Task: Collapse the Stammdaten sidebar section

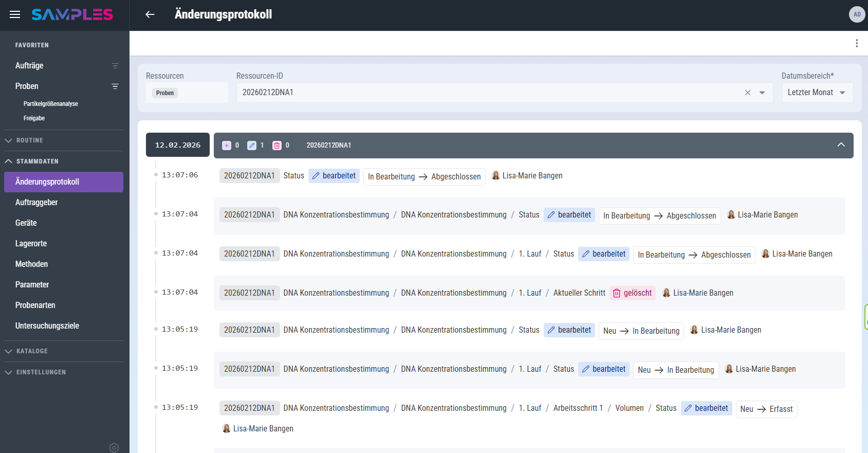Action: tap(37, 161)
